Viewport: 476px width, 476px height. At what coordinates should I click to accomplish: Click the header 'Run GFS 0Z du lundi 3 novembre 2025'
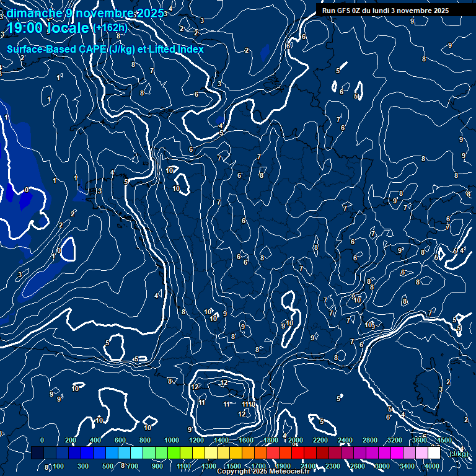(386, 11)
